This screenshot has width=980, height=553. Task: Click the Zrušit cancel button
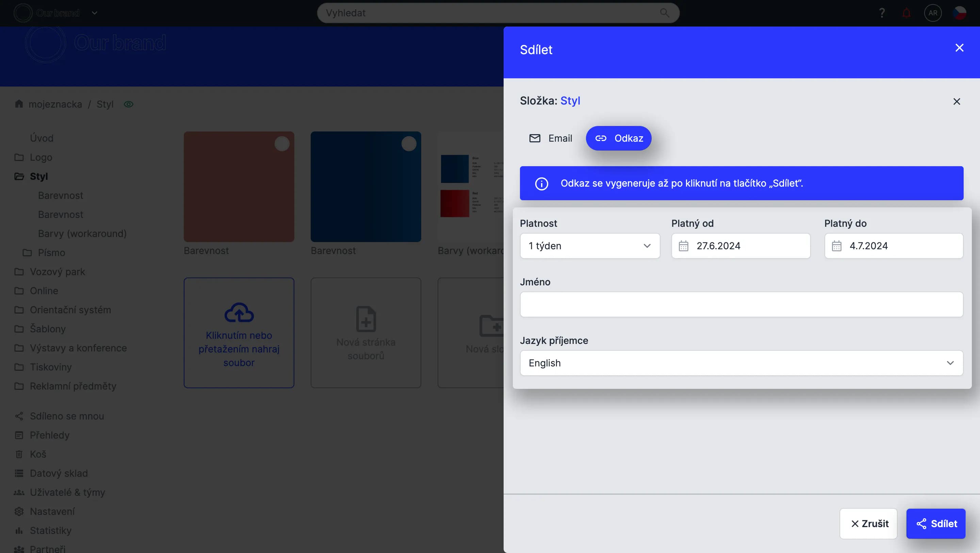(x=868, y=524)
